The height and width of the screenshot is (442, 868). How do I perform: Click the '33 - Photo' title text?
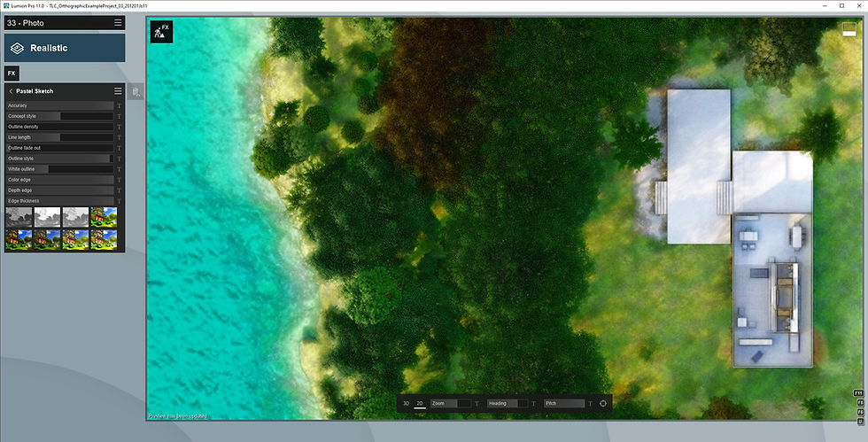coord(26,23)
